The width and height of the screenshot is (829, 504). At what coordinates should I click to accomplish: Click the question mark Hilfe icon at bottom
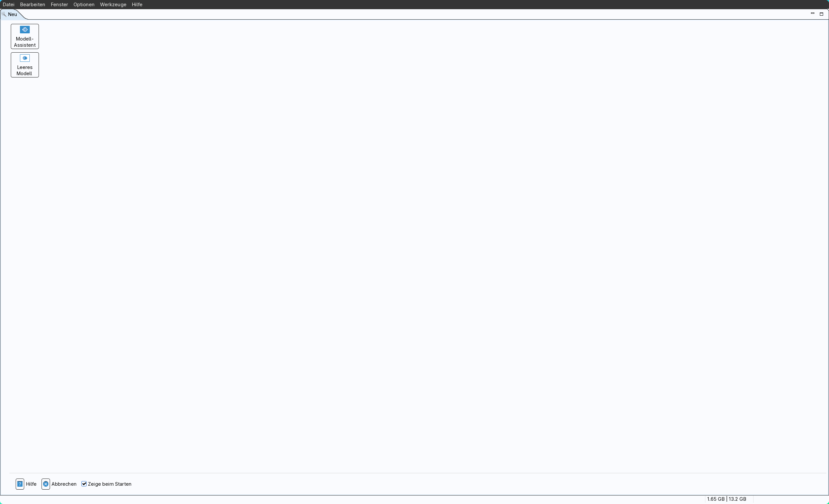20,484
